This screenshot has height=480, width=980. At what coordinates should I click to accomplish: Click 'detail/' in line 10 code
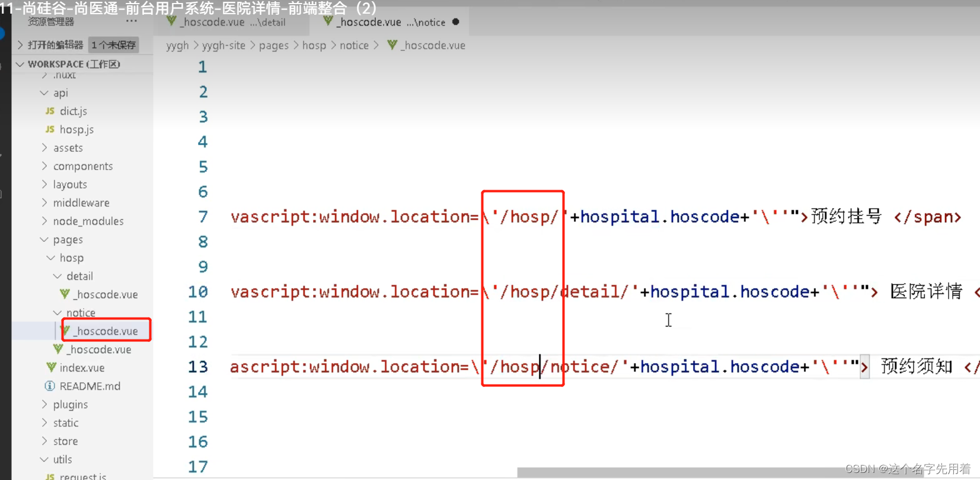pos(595,292)
